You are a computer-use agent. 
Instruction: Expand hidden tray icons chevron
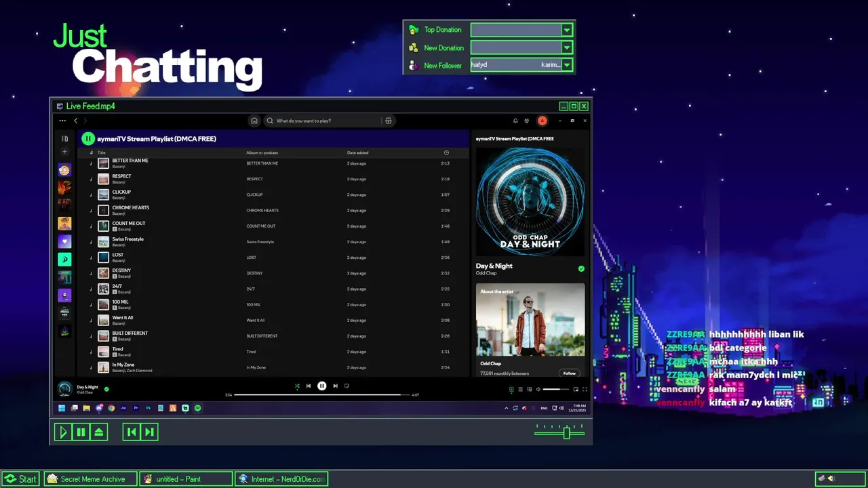(506, 408)
